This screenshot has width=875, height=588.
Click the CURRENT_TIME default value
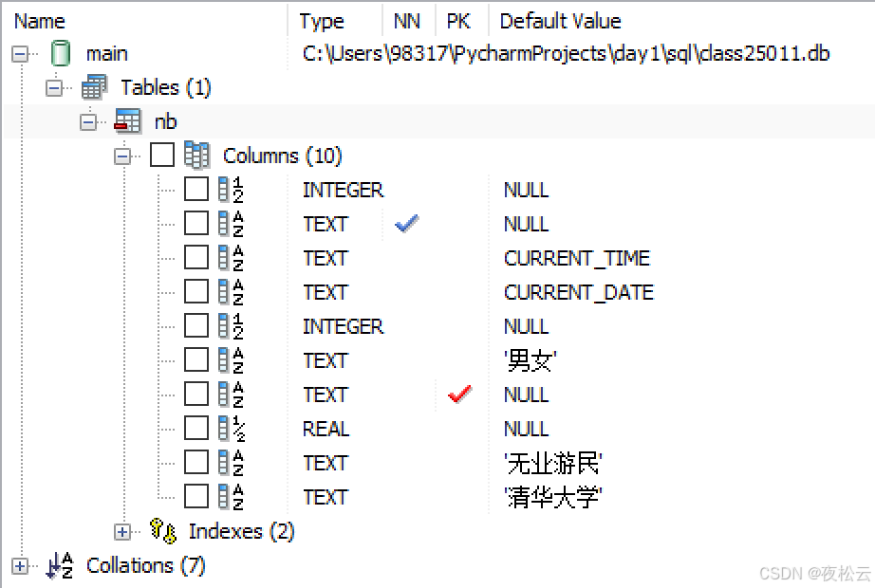[x=577, y=258]
